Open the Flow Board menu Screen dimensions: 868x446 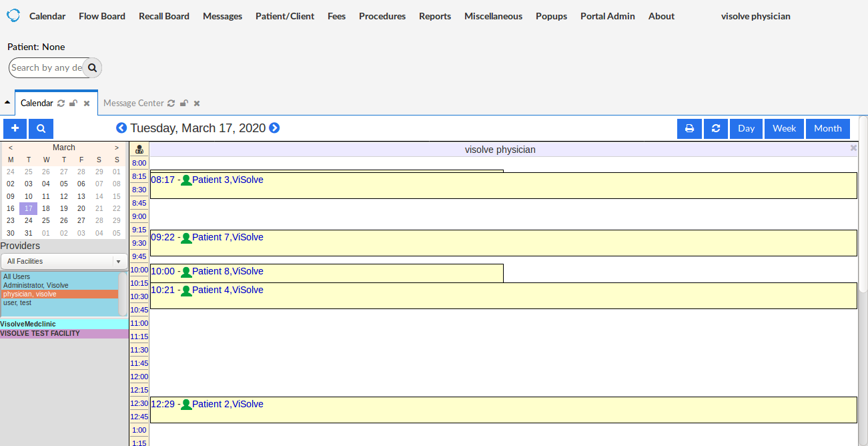pos(102,16)
